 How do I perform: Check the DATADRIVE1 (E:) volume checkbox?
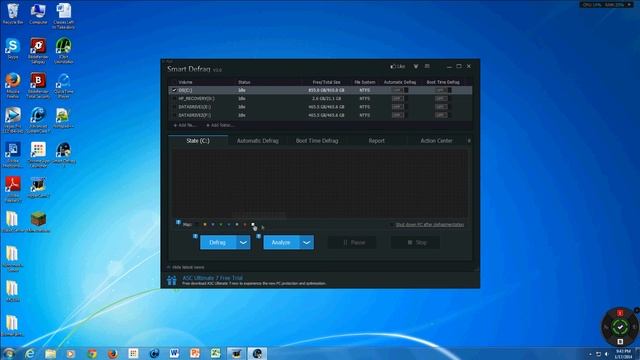point(174,107)
